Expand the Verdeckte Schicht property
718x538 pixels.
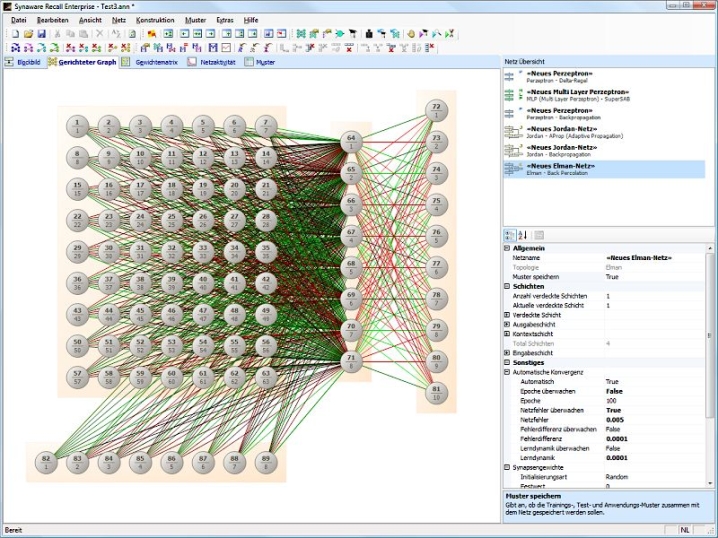507,315
